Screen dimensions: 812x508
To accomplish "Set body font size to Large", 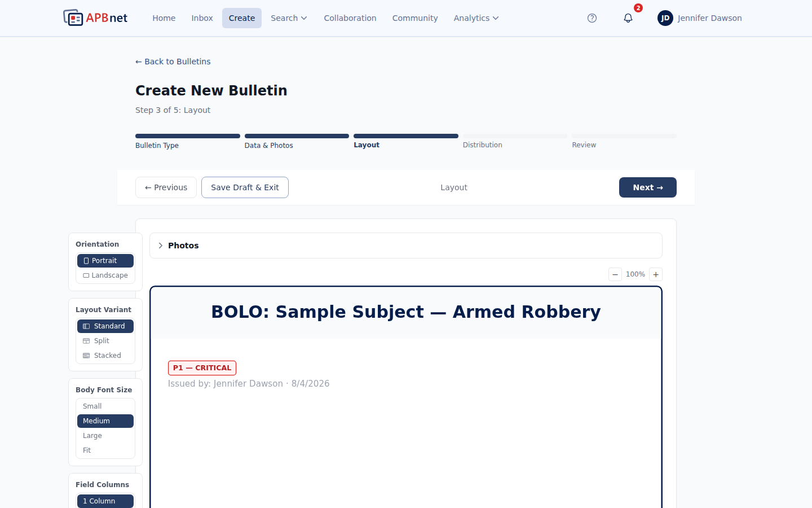I will [105, 436].
